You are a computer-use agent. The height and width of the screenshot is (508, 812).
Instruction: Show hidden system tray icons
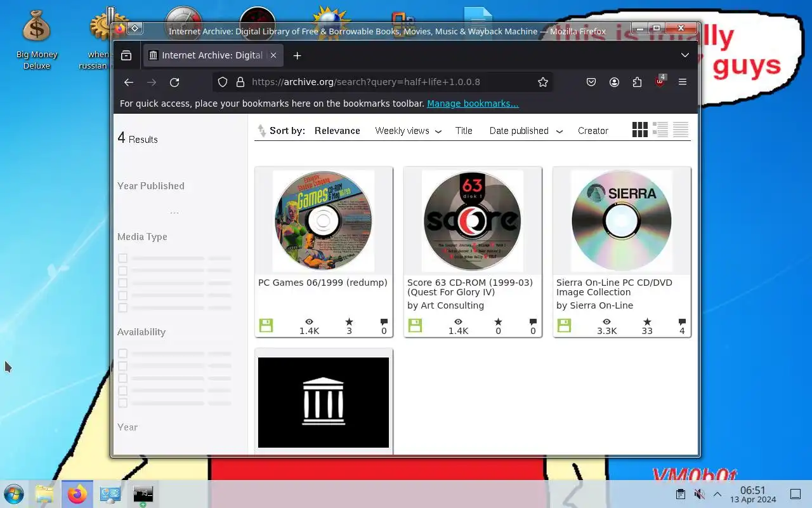(x=717, y=494)
